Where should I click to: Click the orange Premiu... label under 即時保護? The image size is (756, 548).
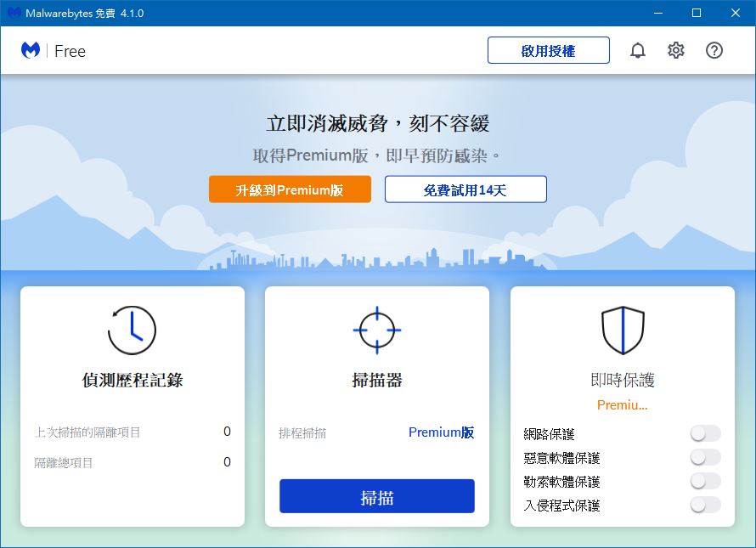[x=623, y=404]
